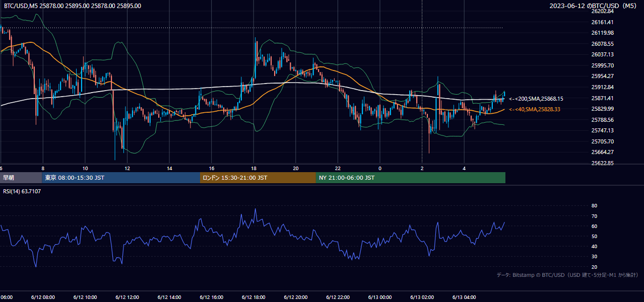Click price axis value 25664.27
Screen dimensions: 644x302
tap(602, 152)
